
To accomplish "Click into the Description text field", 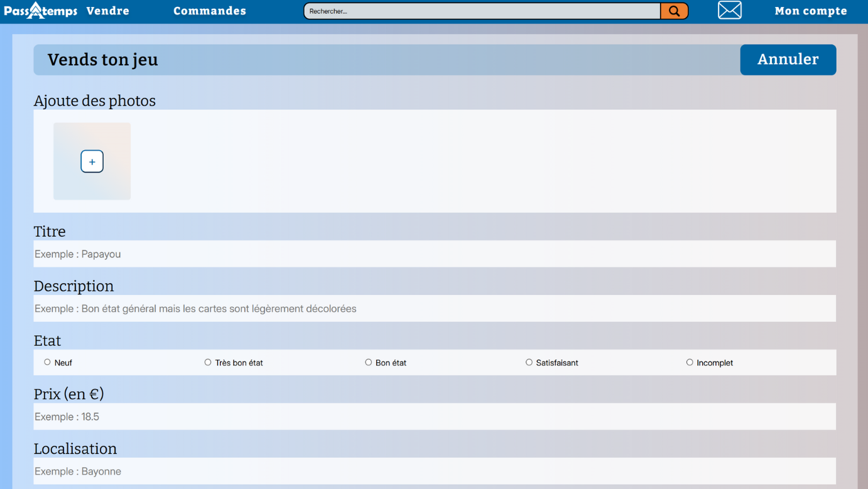I will (x=435, y=309).
